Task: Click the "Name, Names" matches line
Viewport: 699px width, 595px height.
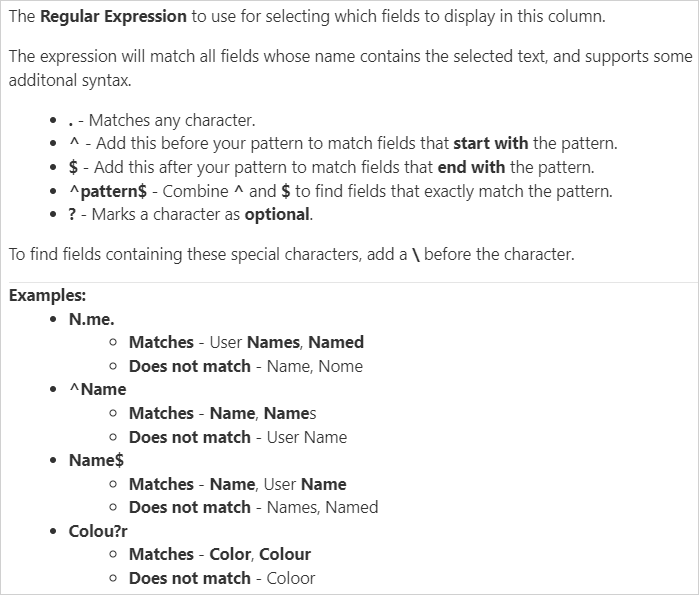Action: (223, 413)
